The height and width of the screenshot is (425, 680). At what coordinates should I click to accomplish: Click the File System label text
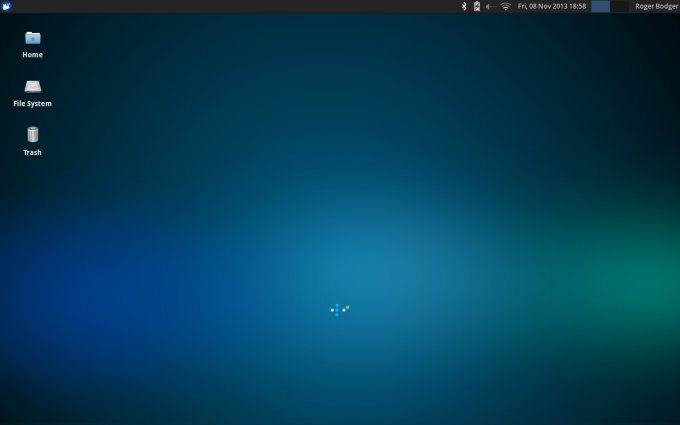tap(33, 104)
